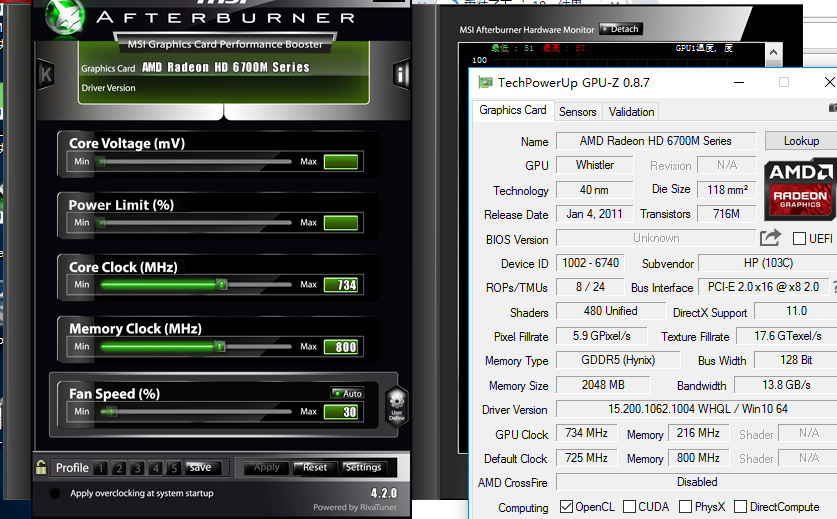Select profile slot 4
Image resolution: width=837 pixels, height=519 pixels.
coord(155,468)
